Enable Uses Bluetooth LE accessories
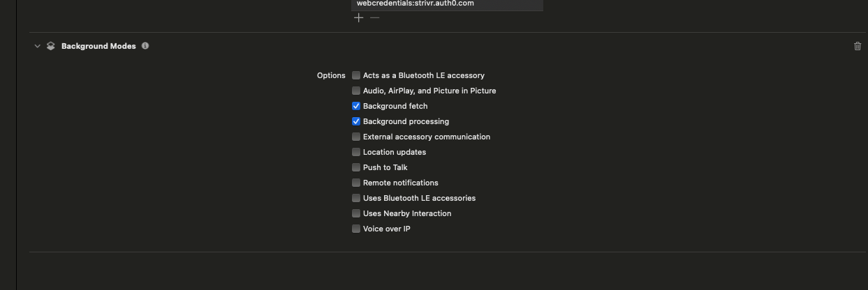 pos(356,198)
